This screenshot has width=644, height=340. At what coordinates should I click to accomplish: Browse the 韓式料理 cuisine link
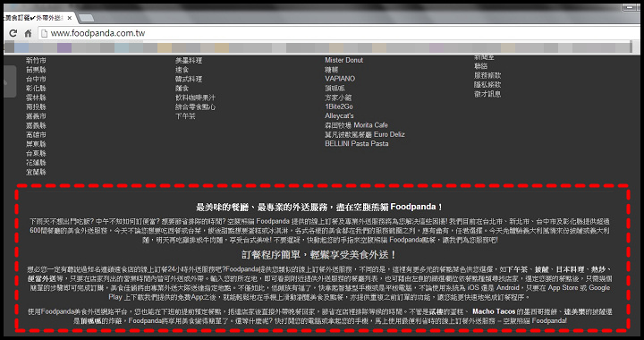189,79
